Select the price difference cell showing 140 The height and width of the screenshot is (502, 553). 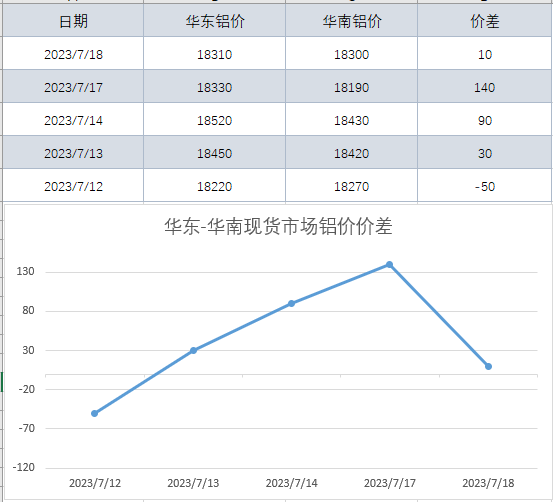coord(485,87)
